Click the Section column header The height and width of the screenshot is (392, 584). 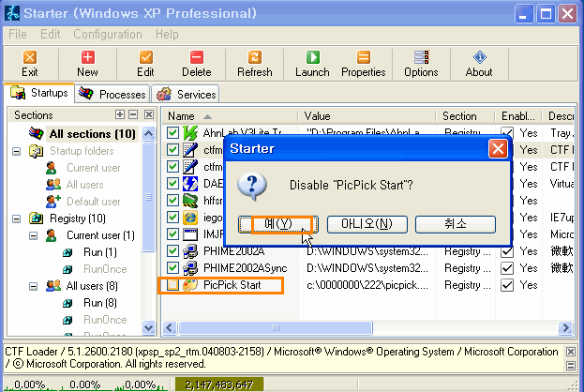point(466,116)
